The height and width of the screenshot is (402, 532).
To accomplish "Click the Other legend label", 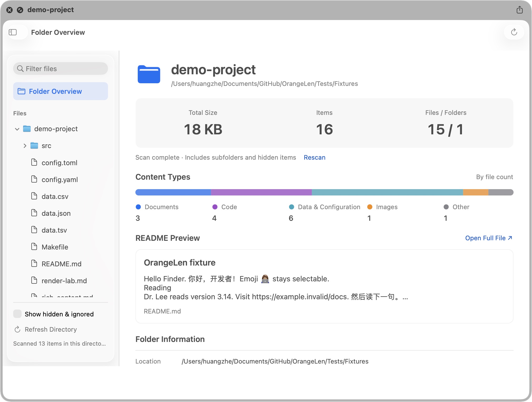I will click(x=461, y=207).
